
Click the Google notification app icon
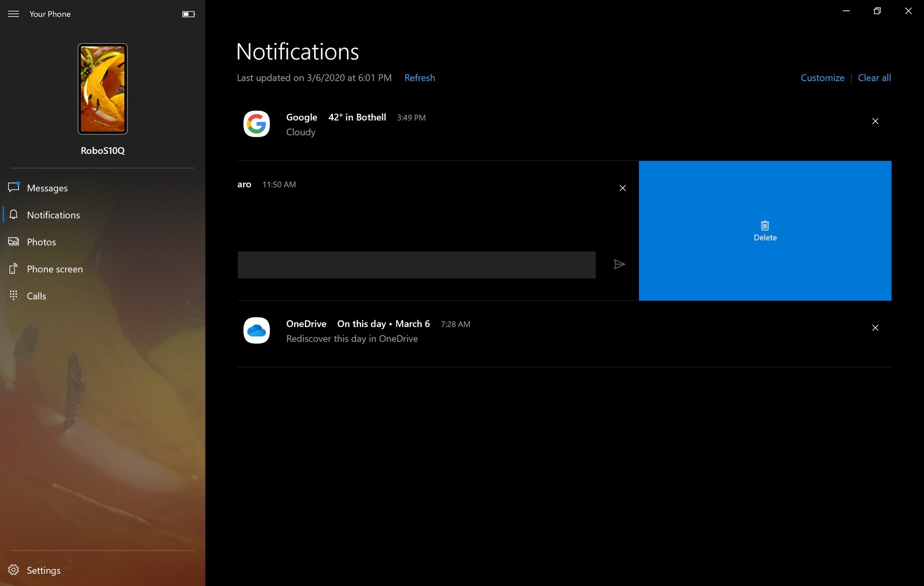[257, 123]
